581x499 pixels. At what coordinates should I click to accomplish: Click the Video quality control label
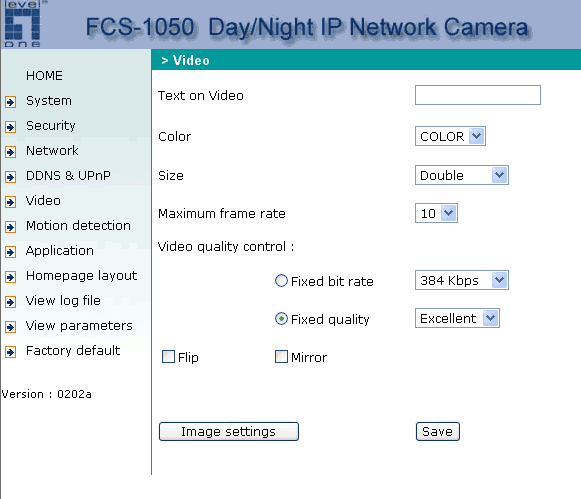(226, 247)
